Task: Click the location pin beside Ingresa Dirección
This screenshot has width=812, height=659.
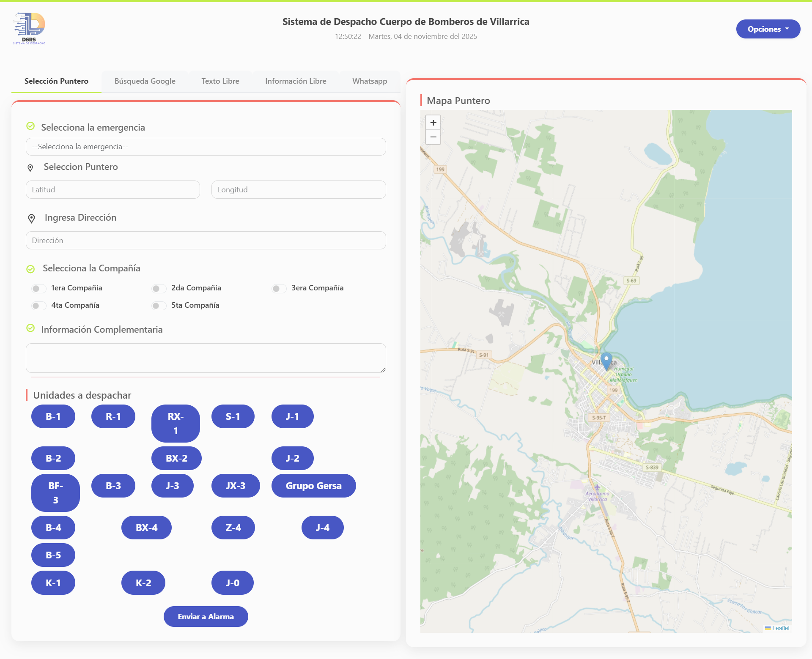Action: tap(31, 218)
